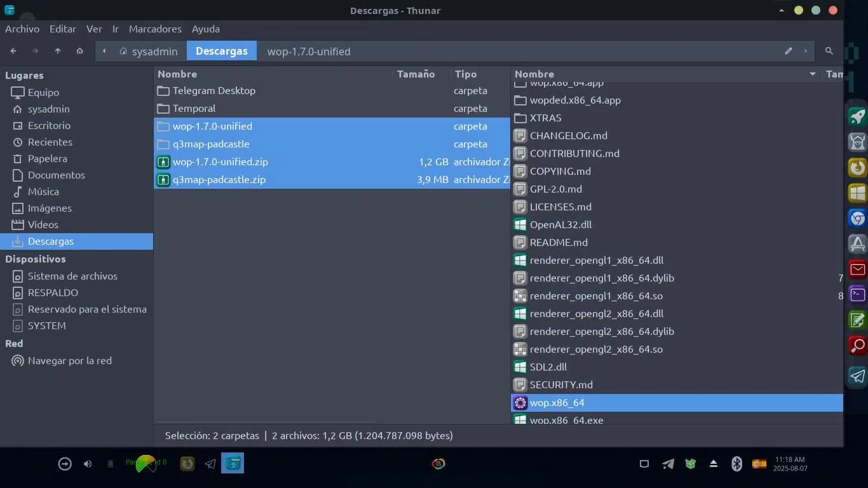Viewport: 868px width, 488px height.
Task: Go to the home folder icon
Action: 79,51
